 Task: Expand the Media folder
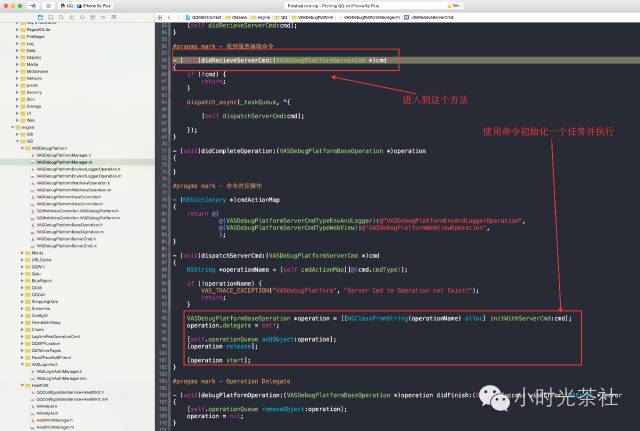(17, 64)
